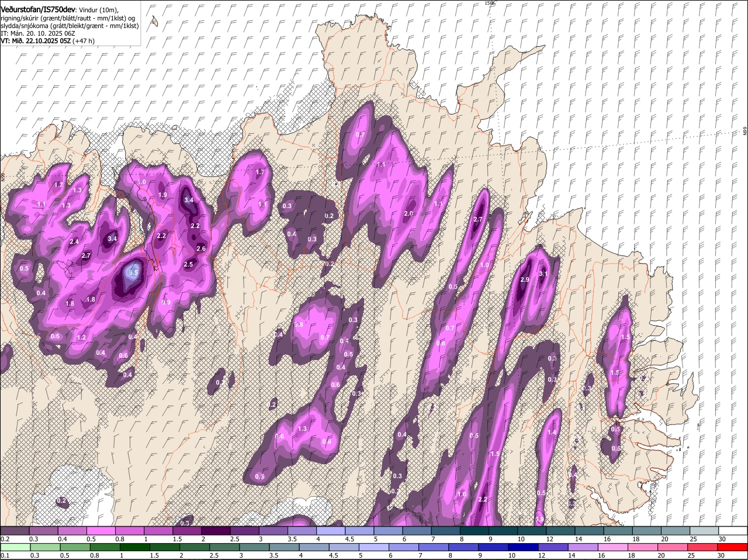Screen dimensions: 748x560
Task: Click the 0.1 label in the rain legend
Action: pyautogui.click(x=5, y=555)
